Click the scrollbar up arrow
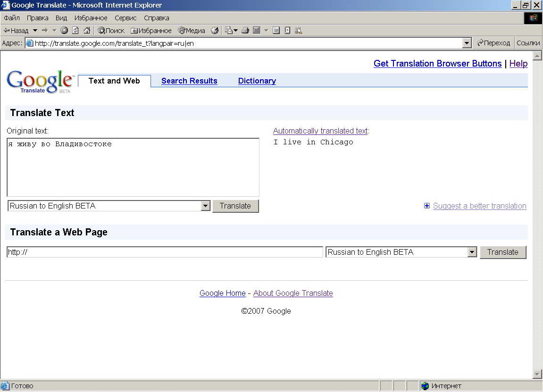The height and width of the screenshot is (392, 543). click(537, 56)
